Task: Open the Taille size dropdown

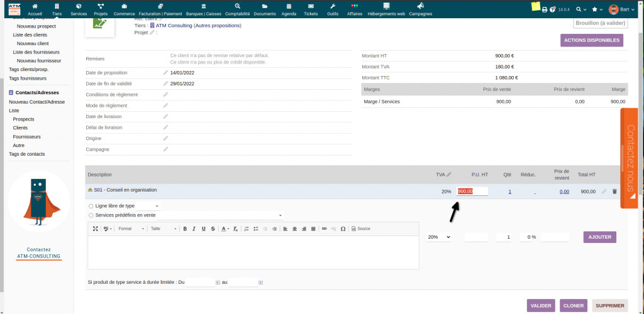Action: (x=164, y=229)
